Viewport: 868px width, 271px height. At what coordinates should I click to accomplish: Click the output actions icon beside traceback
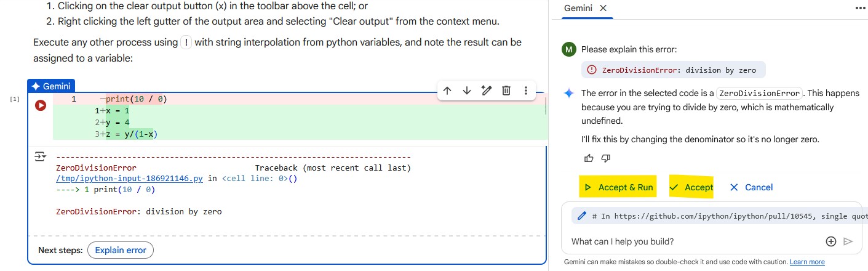pyautogui.click(x=40, y=156)
